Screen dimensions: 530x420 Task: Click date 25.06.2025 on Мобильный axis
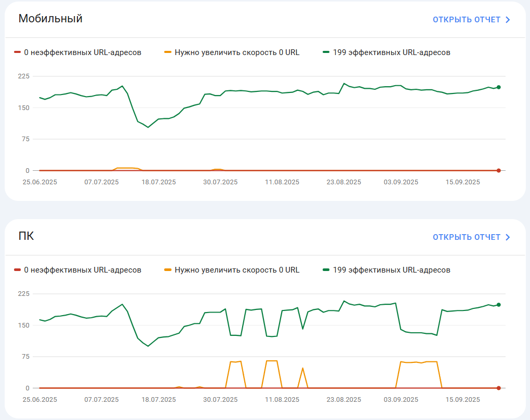(40, 182)
